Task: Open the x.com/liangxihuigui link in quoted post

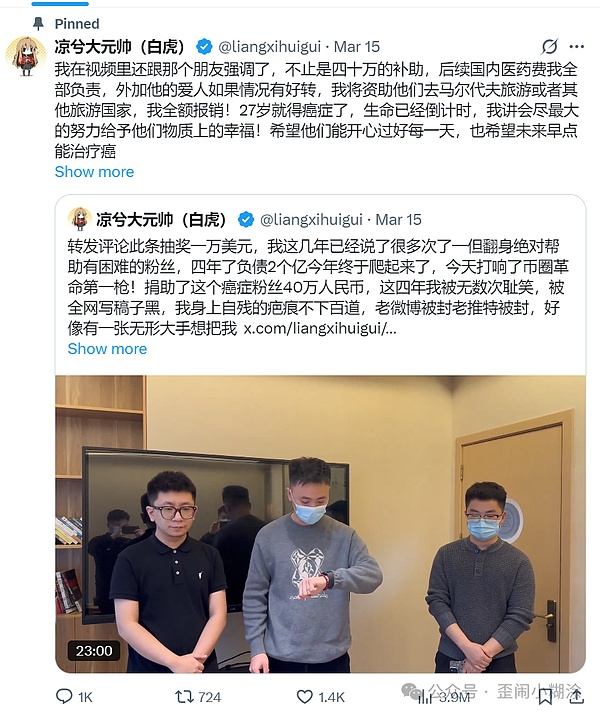Action: pos(320,328)
